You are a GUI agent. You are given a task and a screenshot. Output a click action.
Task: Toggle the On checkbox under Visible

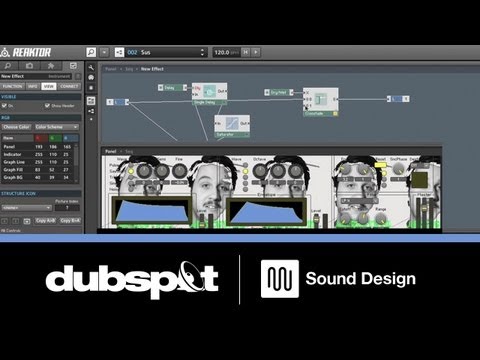[4, 106]
